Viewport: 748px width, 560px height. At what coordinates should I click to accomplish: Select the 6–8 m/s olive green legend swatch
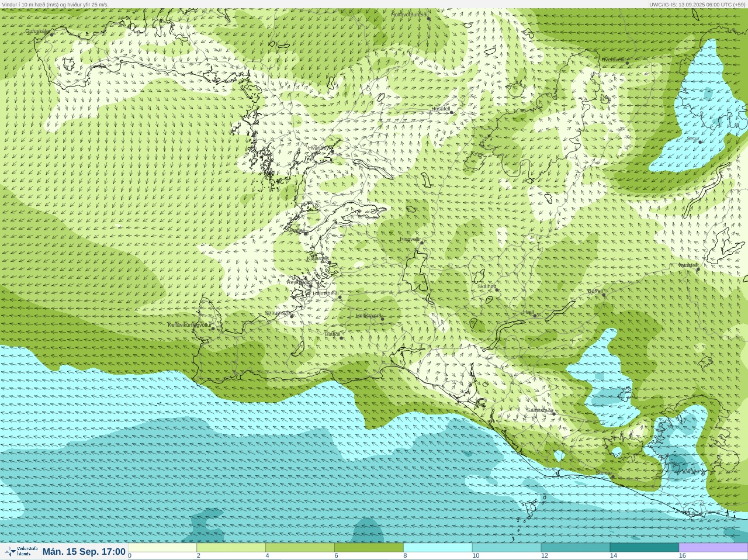369,548
